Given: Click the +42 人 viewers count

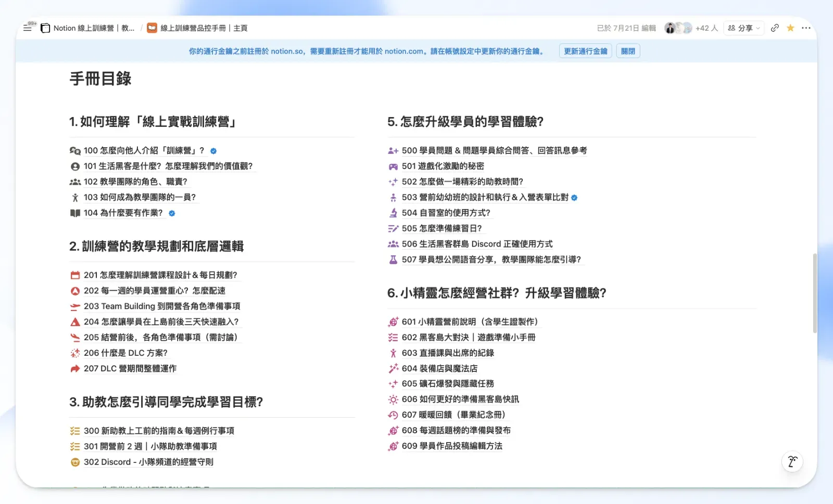Looking at the screenshot, I should [x=706, y=28].
